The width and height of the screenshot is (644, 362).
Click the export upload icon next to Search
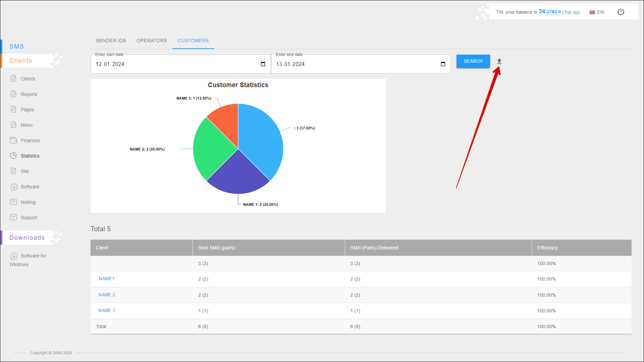499,61
